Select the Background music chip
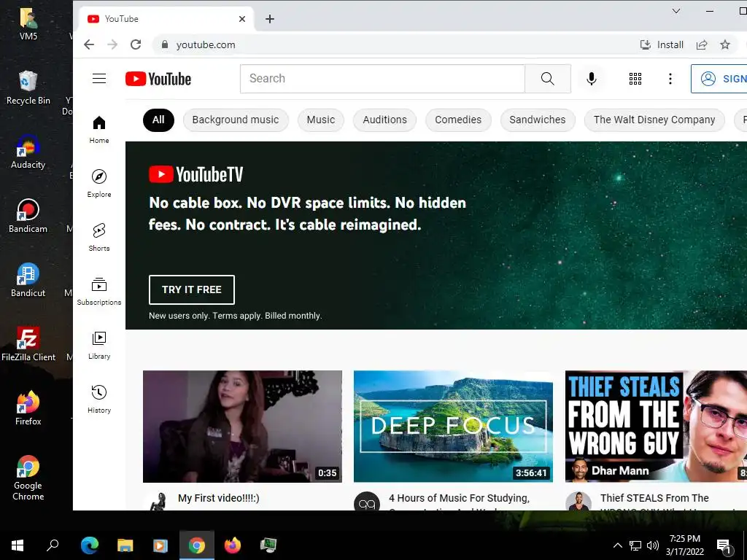Viewport: 747px width, 560px height. point(236,120)
